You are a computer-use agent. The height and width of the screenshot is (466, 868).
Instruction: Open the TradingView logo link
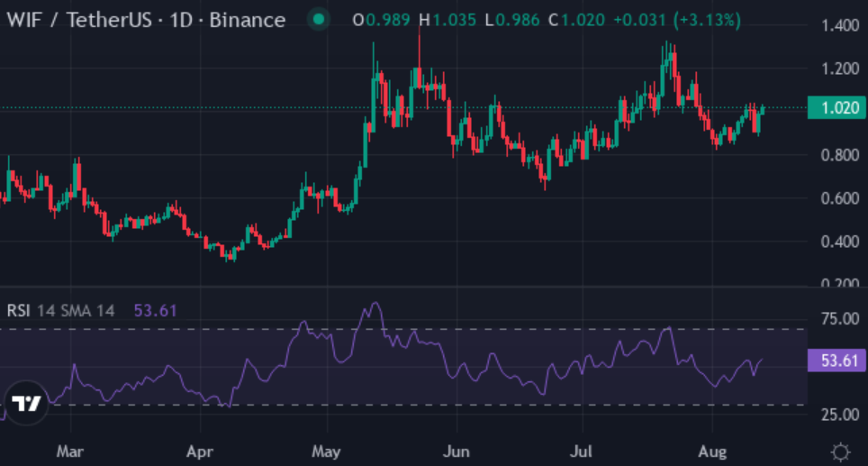26,403
